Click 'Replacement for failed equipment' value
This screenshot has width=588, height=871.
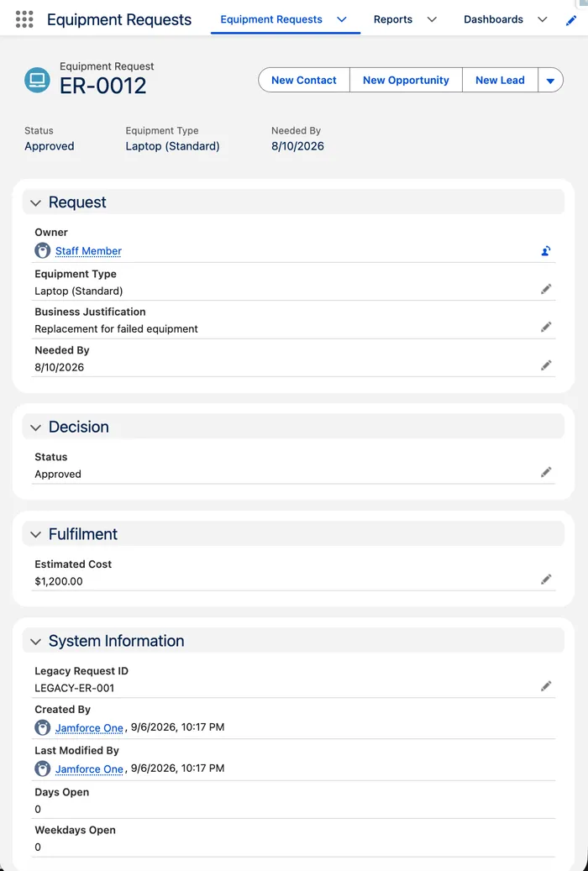pyautogui.click(x=116, y=329)
